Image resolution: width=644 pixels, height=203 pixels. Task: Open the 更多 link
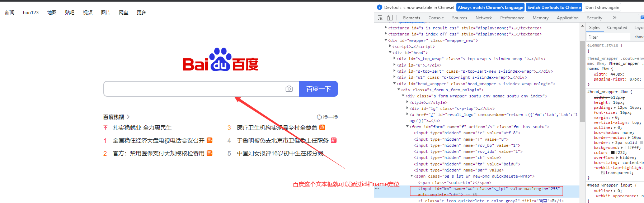click(141, 13)
